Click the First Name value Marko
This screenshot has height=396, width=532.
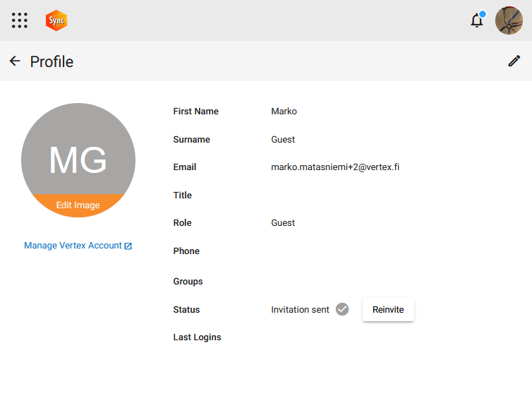point(284,112)
